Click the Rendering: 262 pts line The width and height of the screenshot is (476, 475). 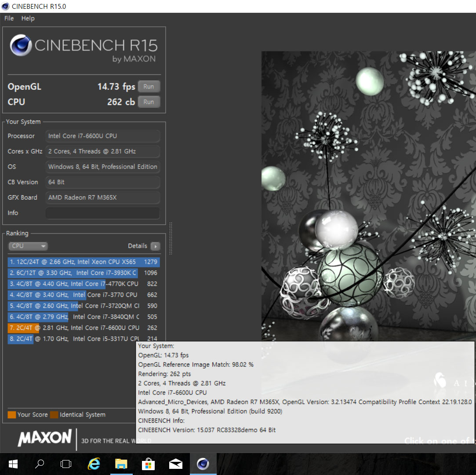click(164, 374)
